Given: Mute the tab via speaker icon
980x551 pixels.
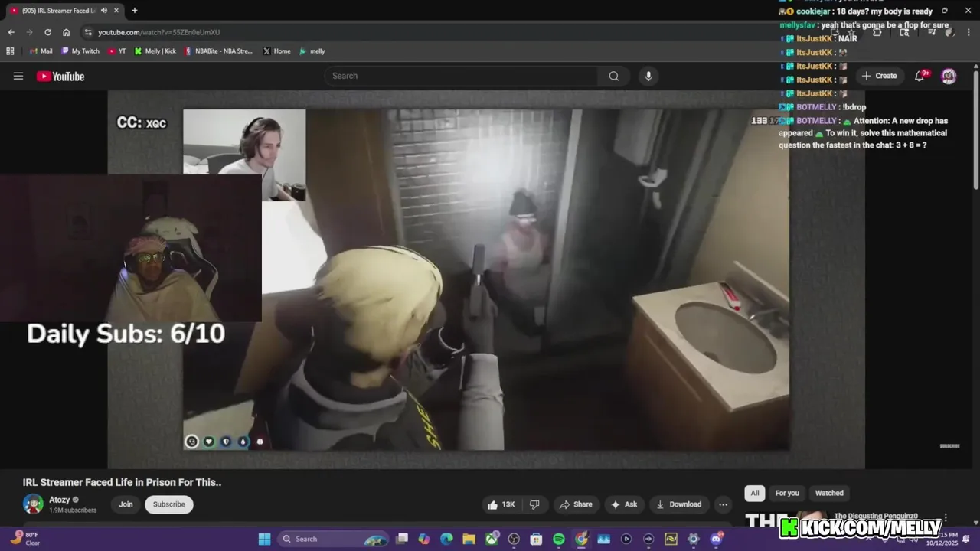Looking at the screenshot, I should [104, 11].
